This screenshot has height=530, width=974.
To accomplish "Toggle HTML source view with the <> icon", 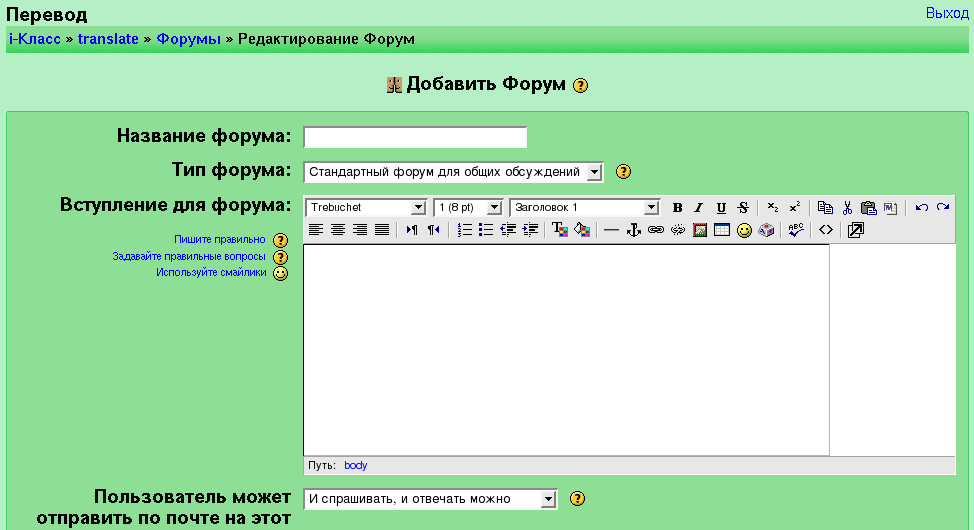I will pos(826,230).
